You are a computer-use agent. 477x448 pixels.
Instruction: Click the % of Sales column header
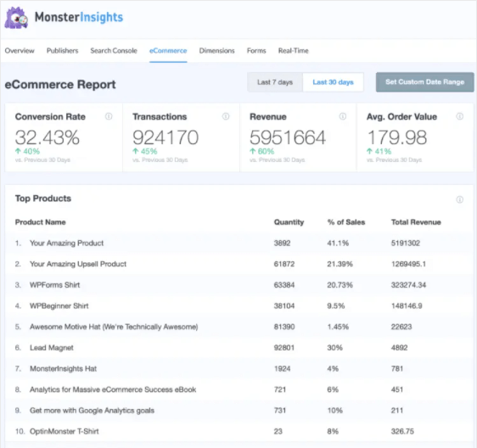[x=346, y=222]
